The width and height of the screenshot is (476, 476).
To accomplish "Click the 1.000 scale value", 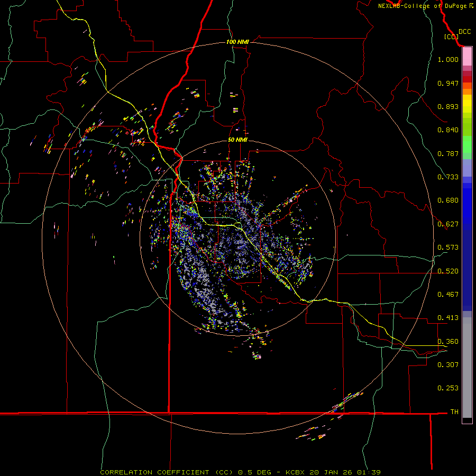I will pyautogui.click(x=448, y=59).
